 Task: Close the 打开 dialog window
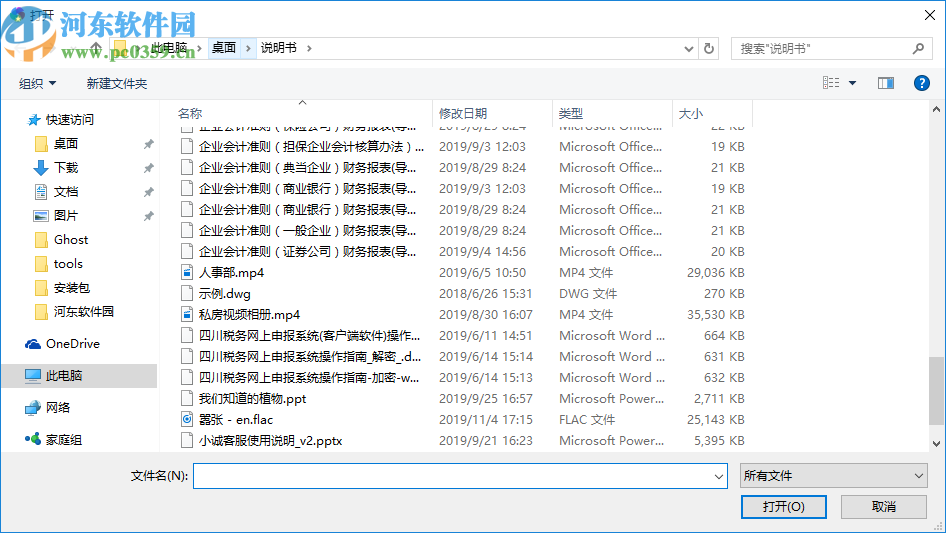click(930, 15)
